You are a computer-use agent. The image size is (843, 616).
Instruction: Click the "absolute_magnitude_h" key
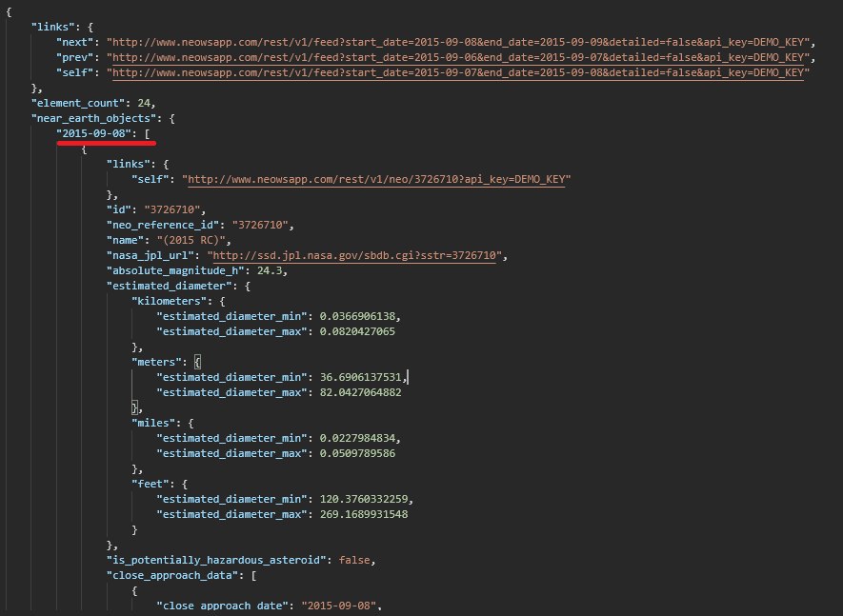(175, 270)
